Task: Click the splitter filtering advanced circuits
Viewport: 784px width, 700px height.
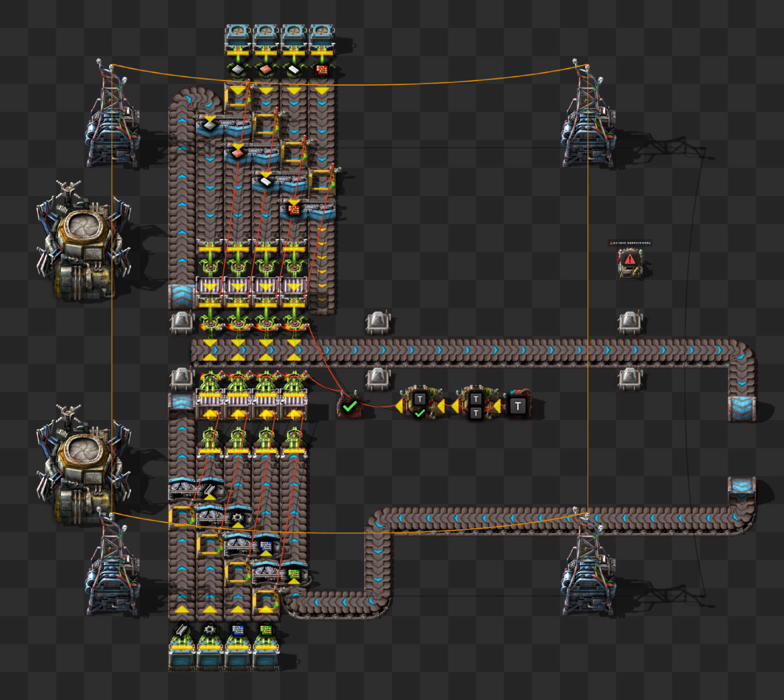Action: (x=308, y=210)
